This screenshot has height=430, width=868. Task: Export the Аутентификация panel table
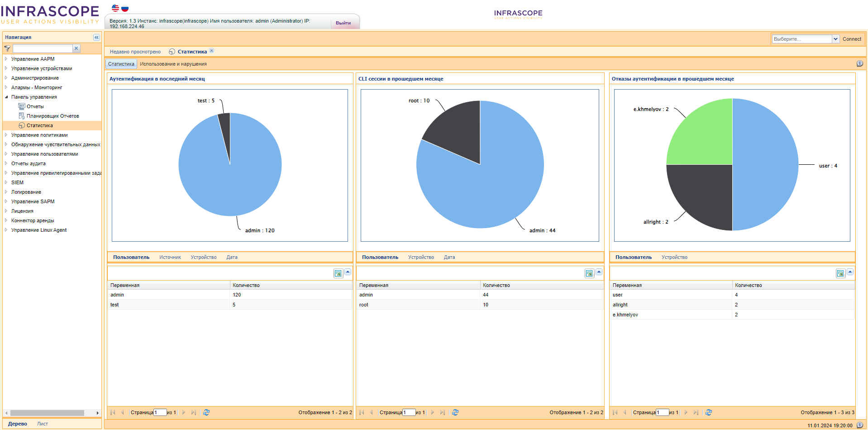[338, 273]
